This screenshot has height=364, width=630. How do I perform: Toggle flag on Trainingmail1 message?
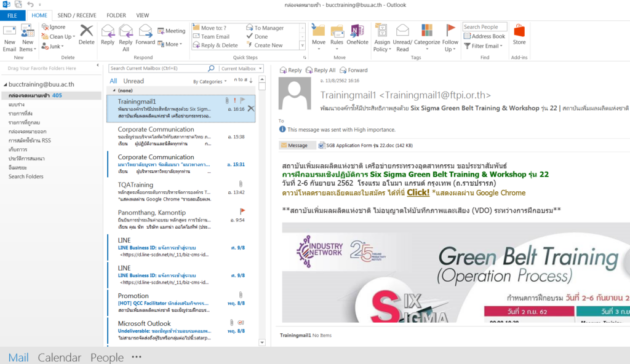[242, 100]
